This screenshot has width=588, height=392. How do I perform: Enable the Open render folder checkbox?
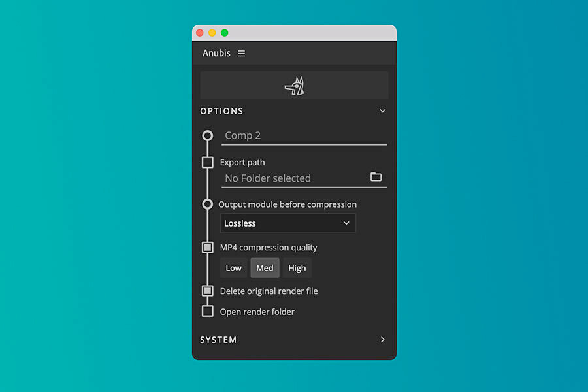tap(207, 311)
